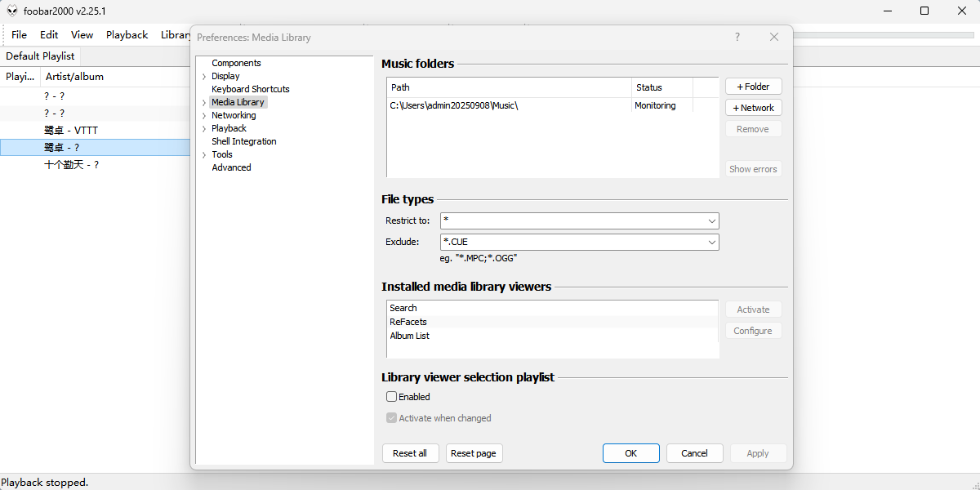Apply the preference changes
Image resolution: width=980 pixels, height=490 pixels.
click(x=758, y=452)
